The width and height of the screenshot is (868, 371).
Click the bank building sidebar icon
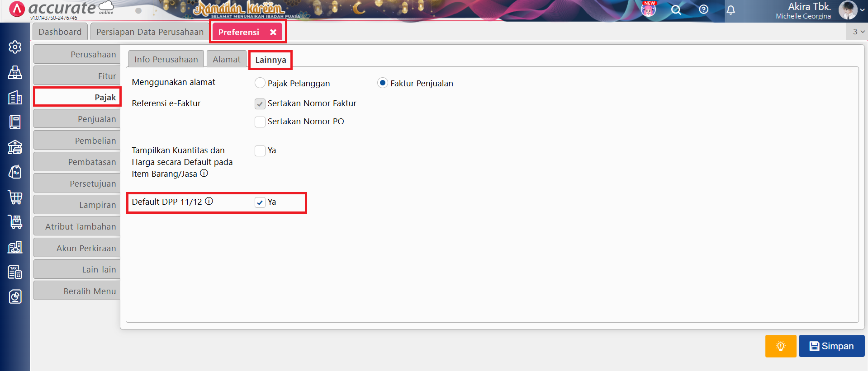(15, 147)
